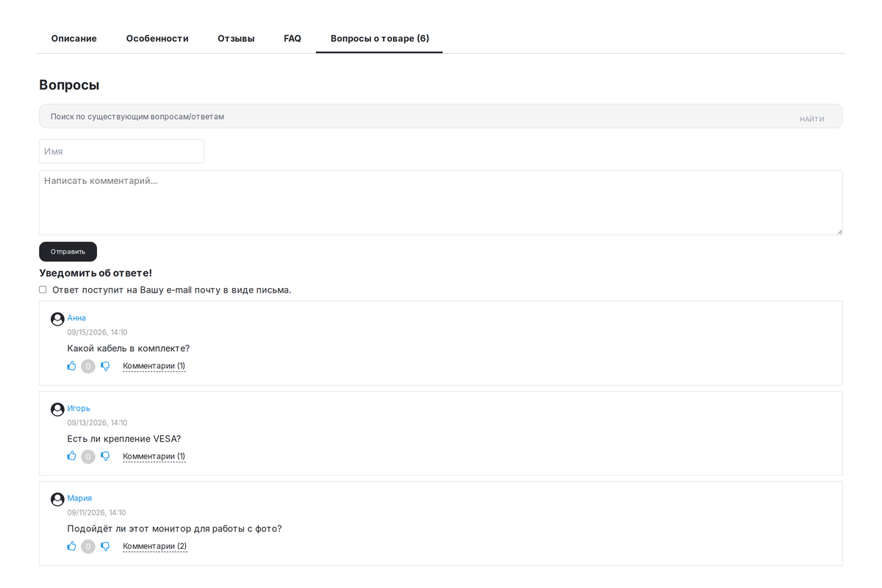Like Анна's question with thumbs up
Image resolution: width=882 pixels, height=588 pixels.
coord(71,366)
